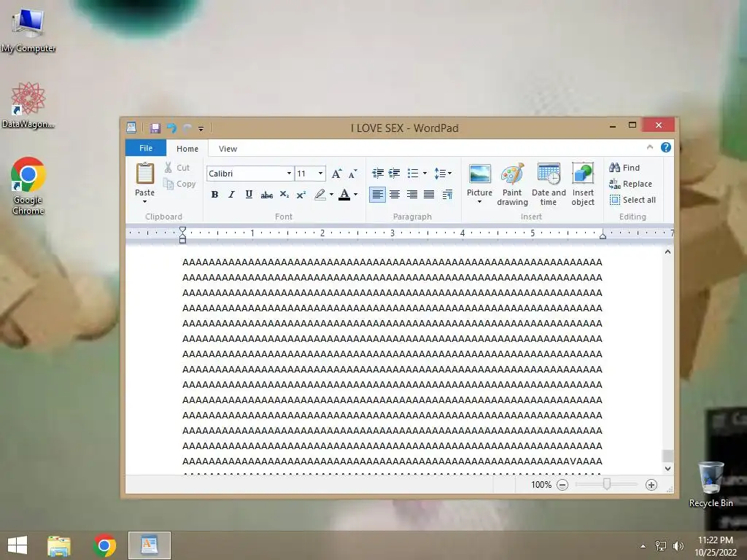Open Customize Quick Access Toolbar dropdown

(201, 128)
